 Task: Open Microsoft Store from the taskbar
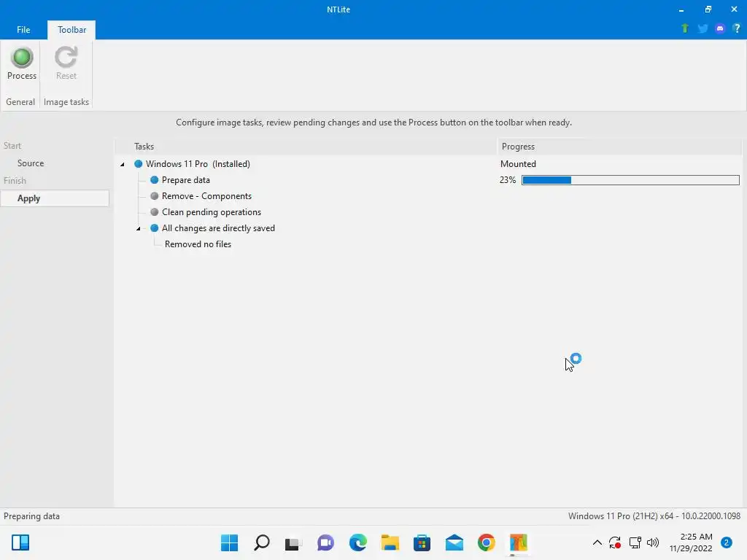[x=422, y=542]
